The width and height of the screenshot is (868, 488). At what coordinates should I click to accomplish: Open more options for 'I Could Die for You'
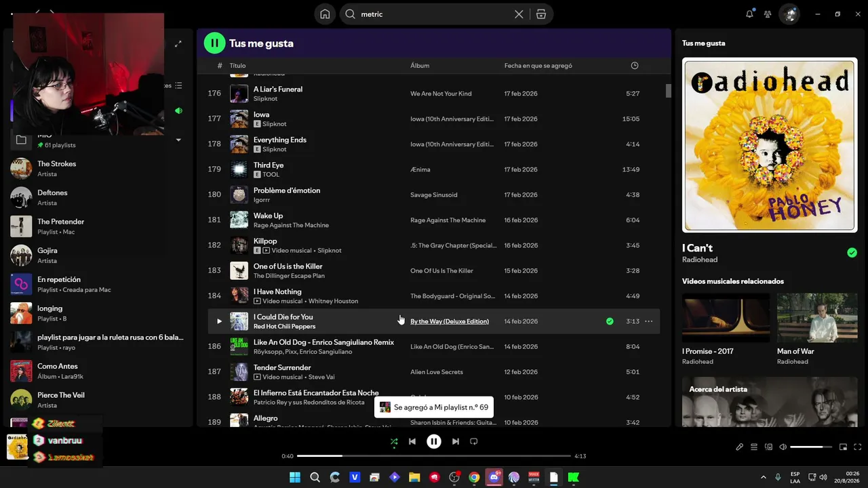coord(648,321)
